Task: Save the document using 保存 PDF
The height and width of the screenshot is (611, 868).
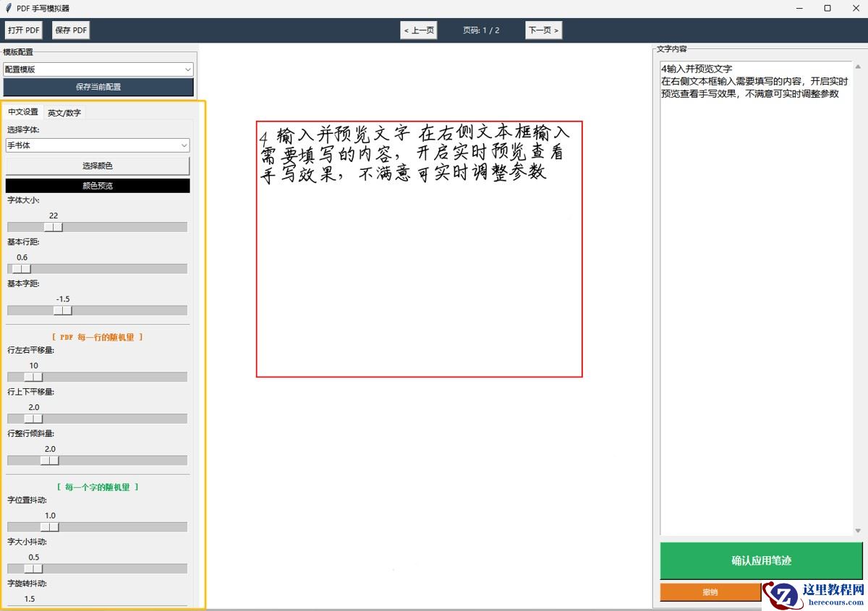Action: 70,30
